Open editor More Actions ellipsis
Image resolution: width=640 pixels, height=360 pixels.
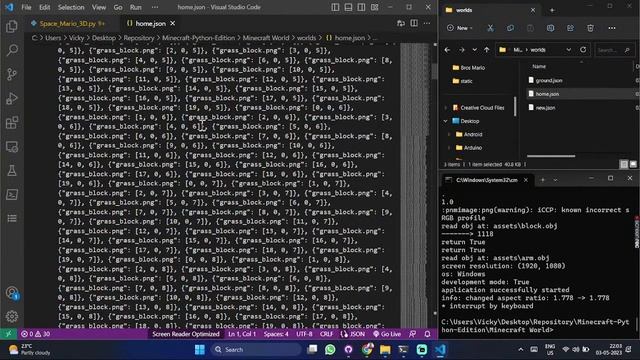click(427, 23)
